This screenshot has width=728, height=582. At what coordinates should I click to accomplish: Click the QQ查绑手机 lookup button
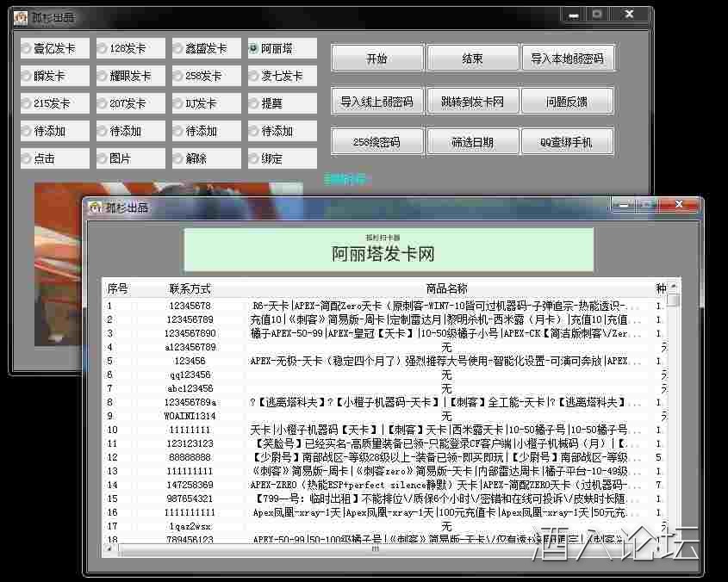coord(569,141)
